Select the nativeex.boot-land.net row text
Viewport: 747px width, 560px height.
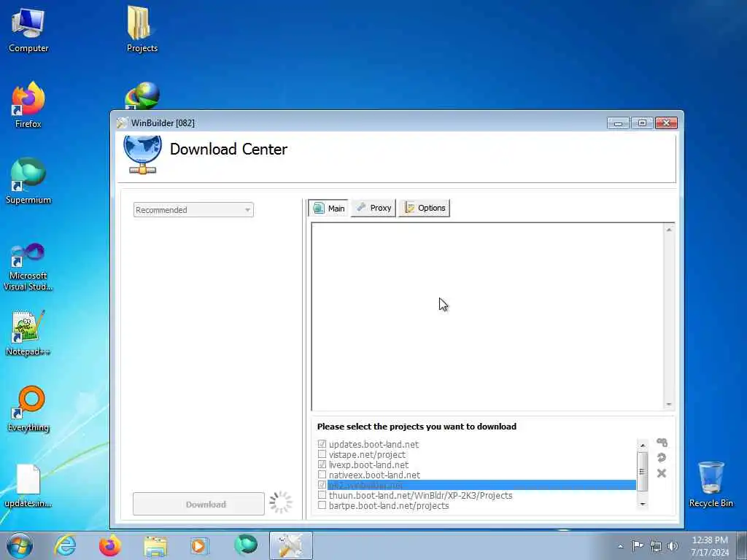(x=374, y=475)
